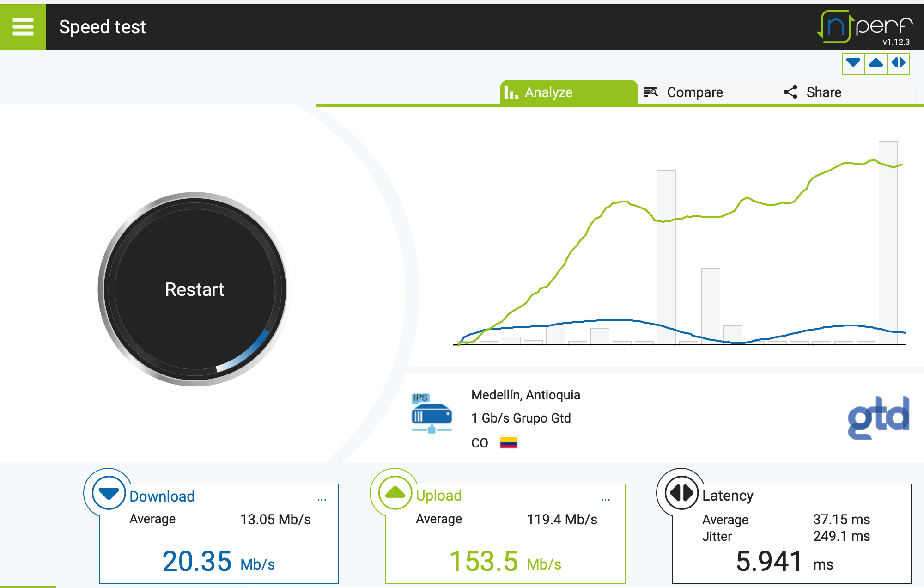Screen dimensions: 924x588
Task: Open the Share tab
Action: (848, 92)
